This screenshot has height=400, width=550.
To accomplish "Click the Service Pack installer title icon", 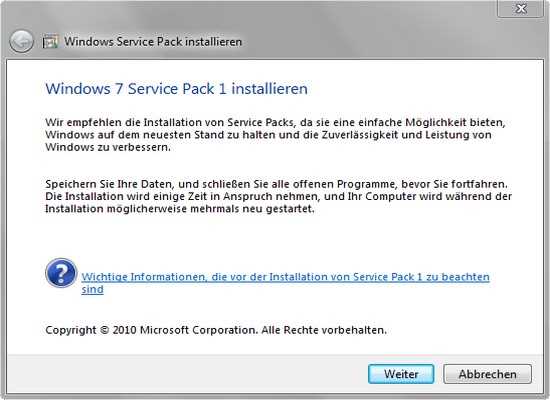I will tap(50, 42).
